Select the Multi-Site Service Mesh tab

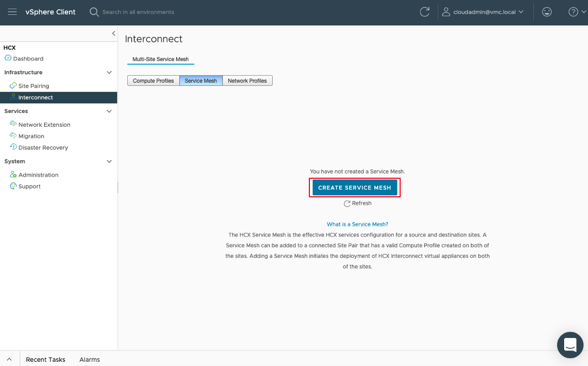[x=160, y=59]
